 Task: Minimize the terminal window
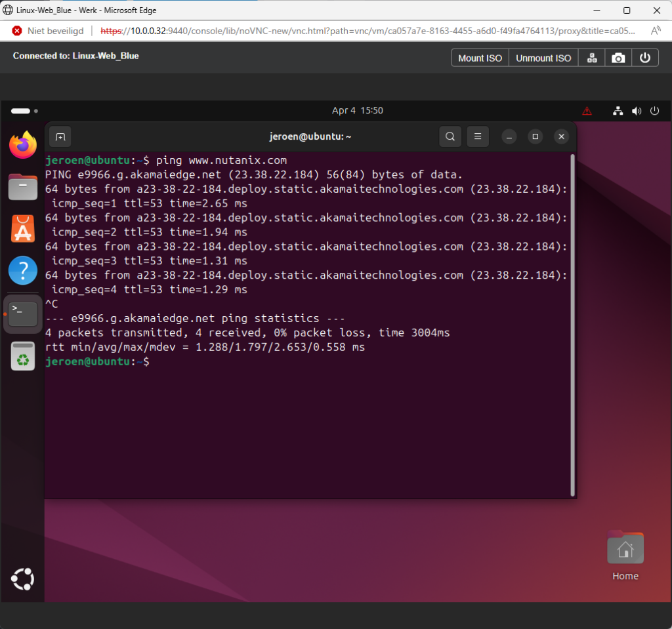click(x=509, y=136)
